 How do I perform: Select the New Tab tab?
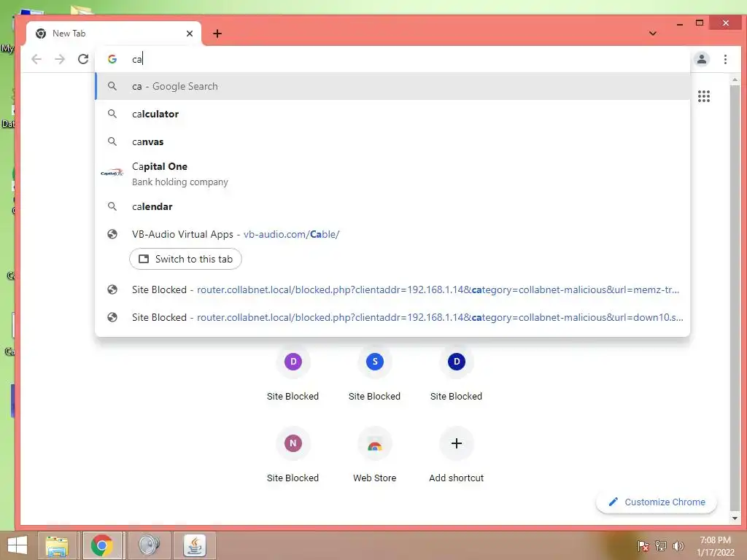click(113, 34)
